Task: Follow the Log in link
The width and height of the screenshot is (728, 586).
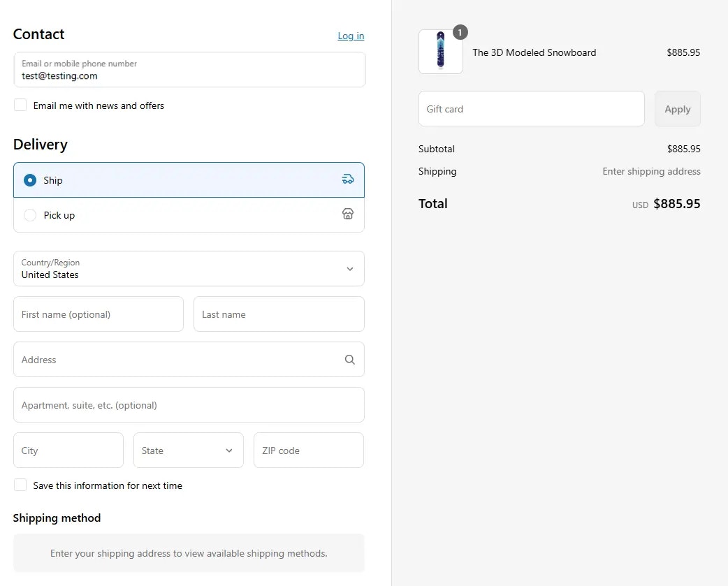Action: [351, 36]
